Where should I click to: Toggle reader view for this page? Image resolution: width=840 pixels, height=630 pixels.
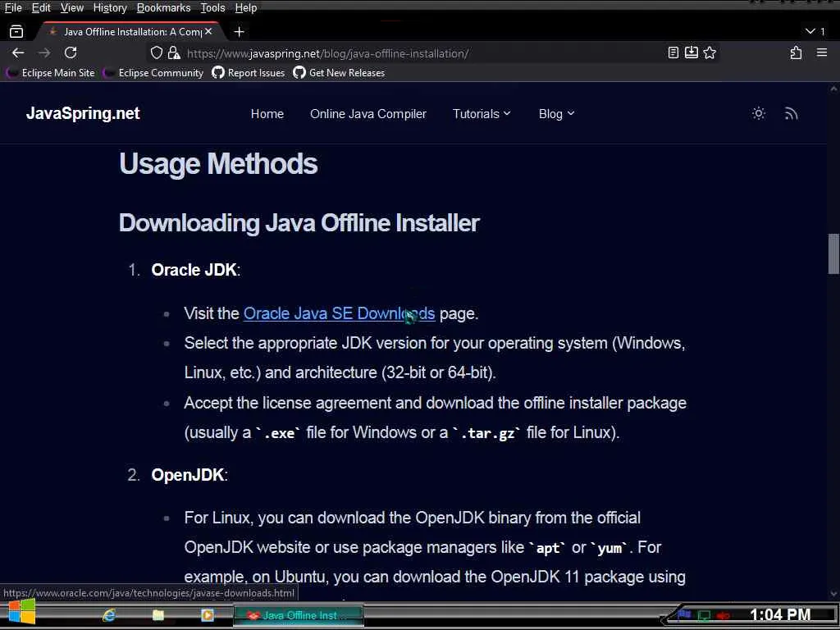(673, 52)
